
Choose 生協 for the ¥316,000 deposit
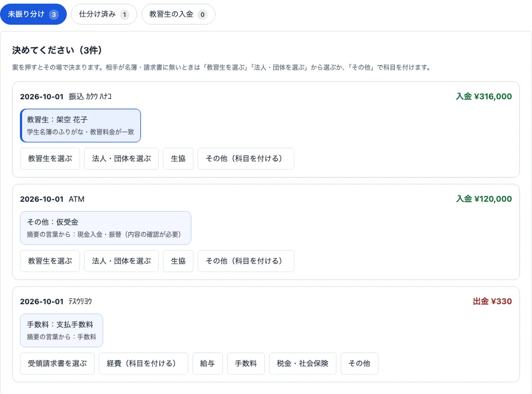pos(178,159)
